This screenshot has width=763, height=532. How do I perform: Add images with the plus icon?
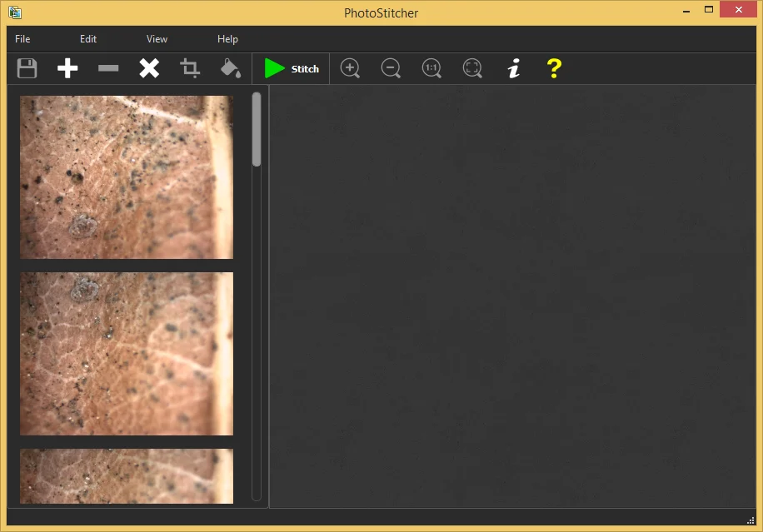tap(67, 68)
